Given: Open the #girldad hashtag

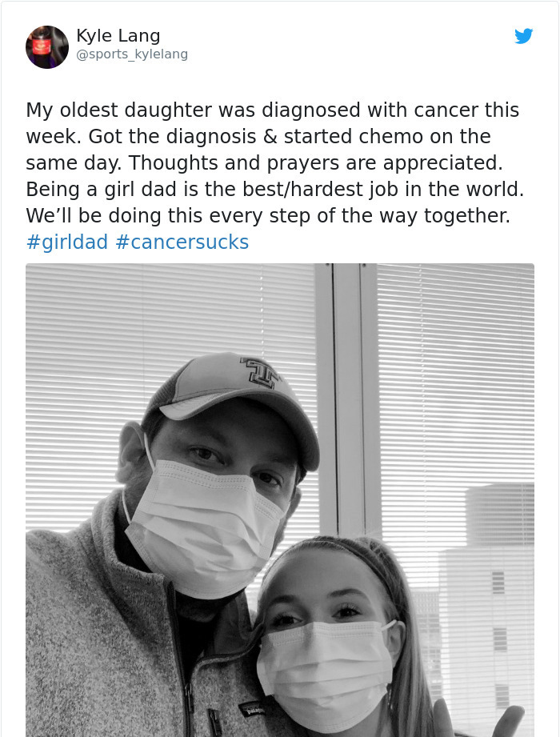Looking at the screenshot, I should pyautogui.click(x=67, y=242).
